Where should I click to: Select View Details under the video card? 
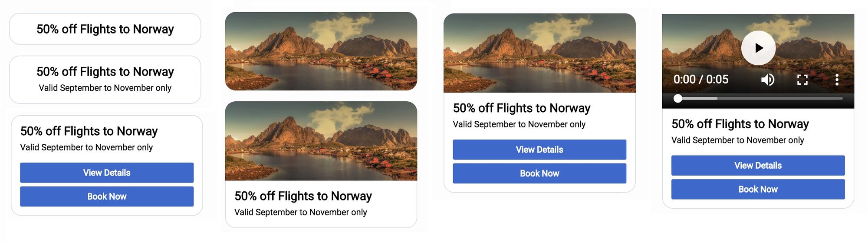[758, 166]
